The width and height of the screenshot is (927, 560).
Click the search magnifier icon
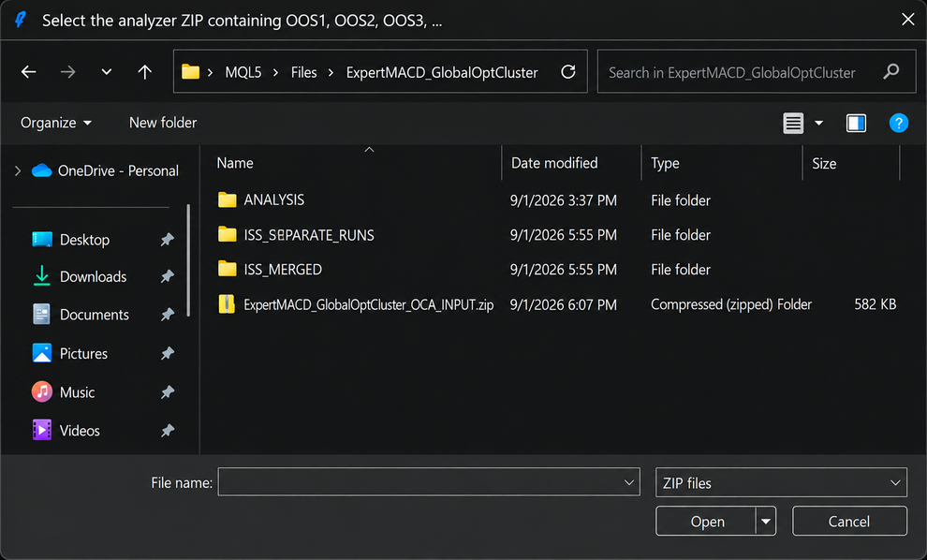[x=890, y=71]
